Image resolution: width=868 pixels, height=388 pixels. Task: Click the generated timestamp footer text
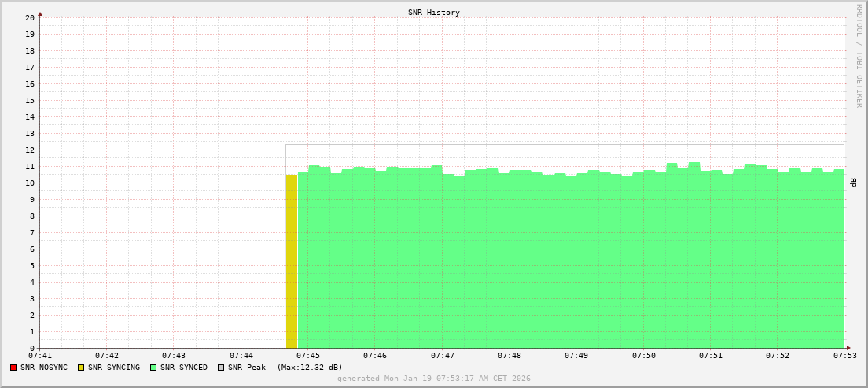(434, 379)
